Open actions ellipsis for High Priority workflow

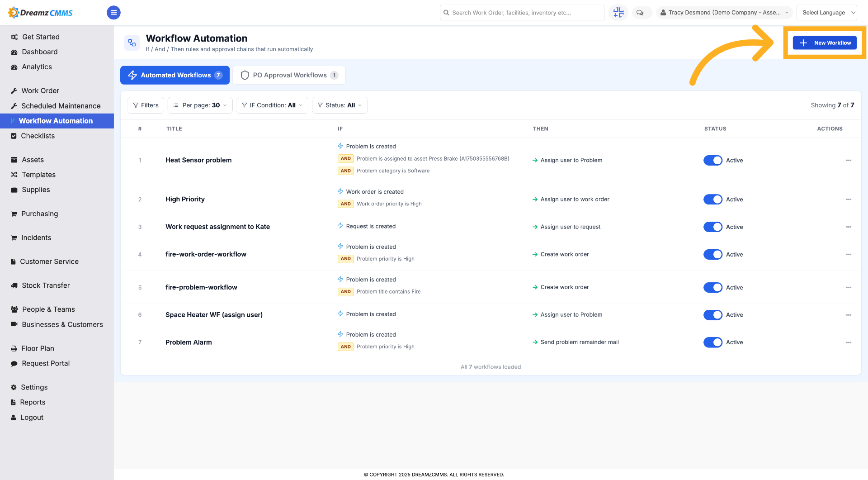849,200
